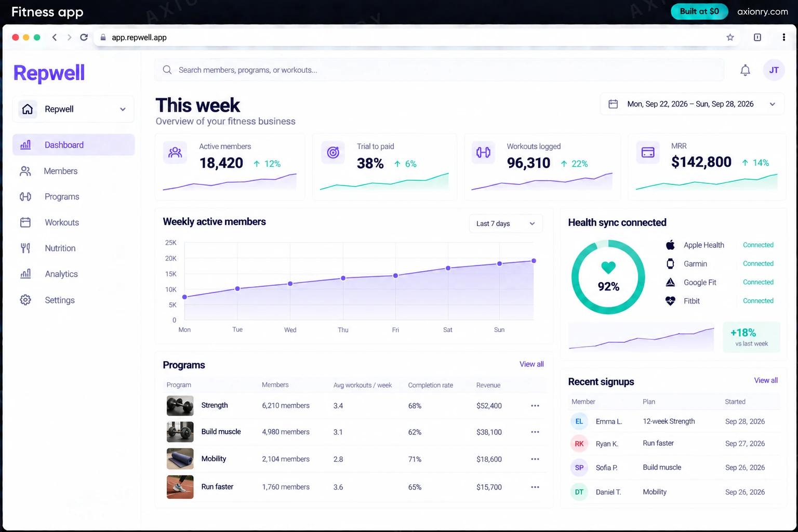
Task: Click the browser forward arrow
Action: [x=69, y=37]
